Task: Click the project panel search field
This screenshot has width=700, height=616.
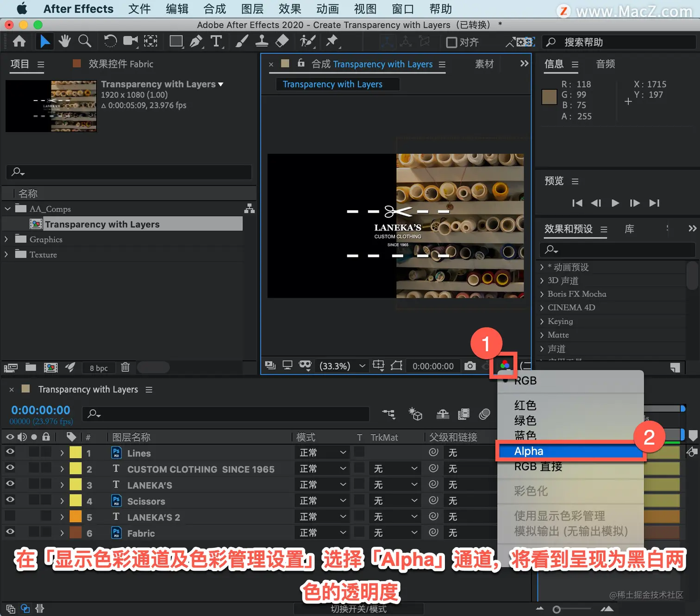Action: click(129, 172)
